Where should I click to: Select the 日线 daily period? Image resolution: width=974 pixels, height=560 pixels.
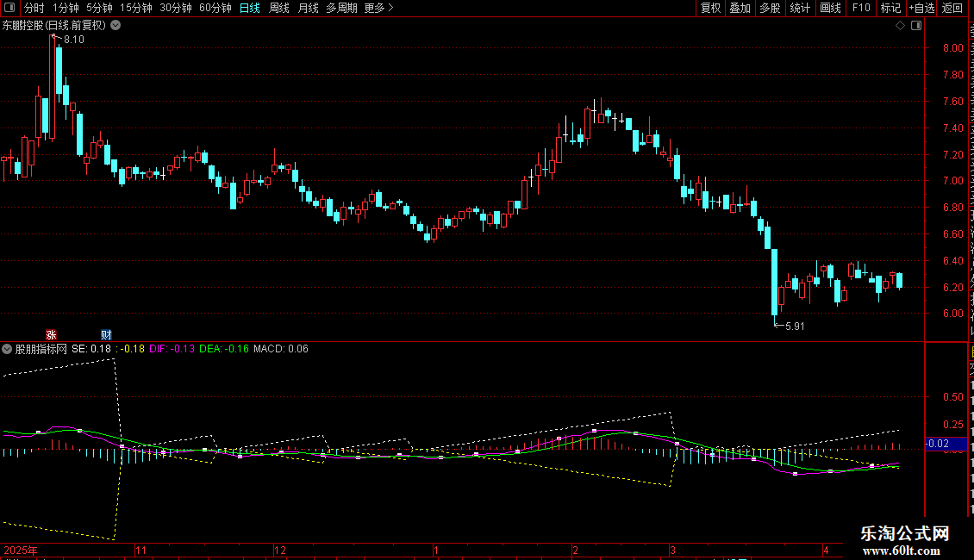(x=250, y=8)
